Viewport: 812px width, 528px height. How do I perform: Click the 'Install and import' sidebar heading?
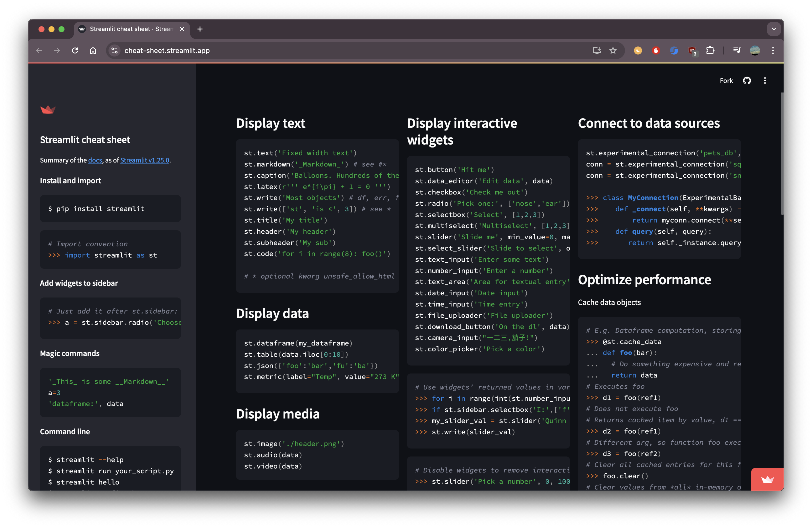click(70, 180)
